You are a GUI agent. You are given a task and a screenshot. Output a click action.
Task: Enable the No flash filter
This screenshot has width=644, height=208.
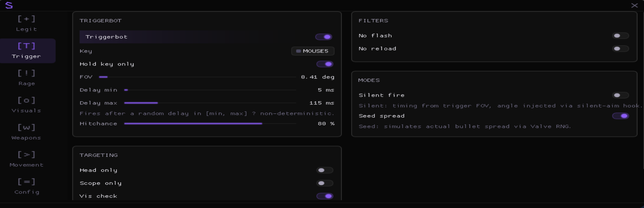[x=620, y=36]
